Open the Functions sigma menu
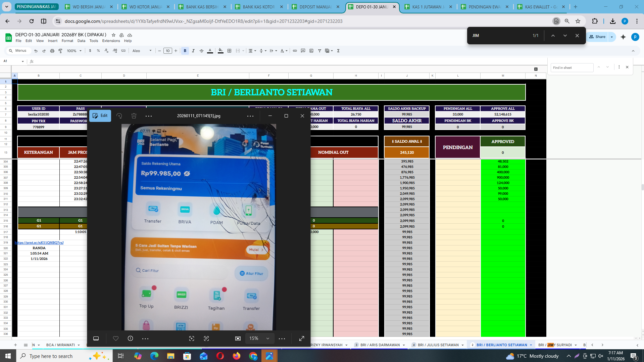Screen dimensions: 644x362 click(x=338, y=51)
